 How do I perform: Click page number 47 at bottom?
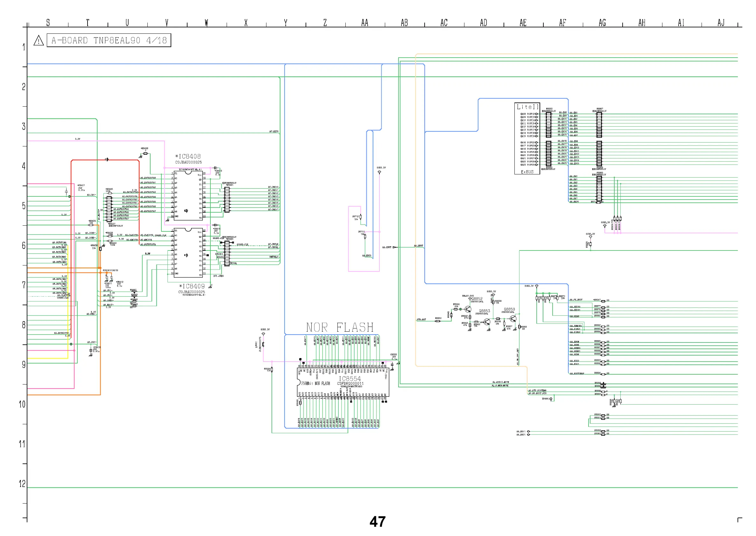378,522
